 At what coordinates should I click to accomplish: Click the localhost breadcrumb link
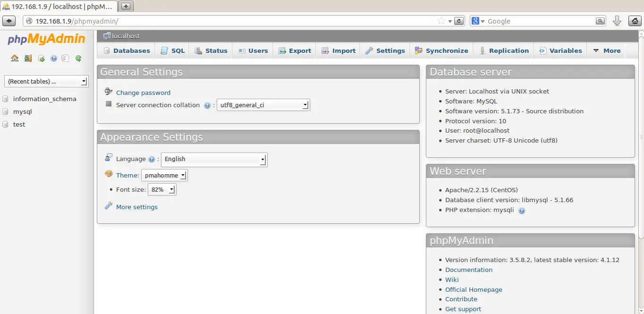[126, 36]
